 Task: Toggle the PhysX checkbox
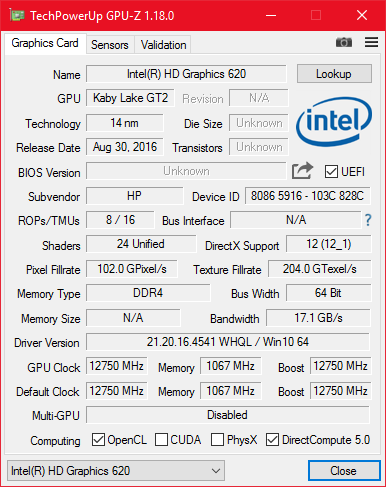(217, 440)
